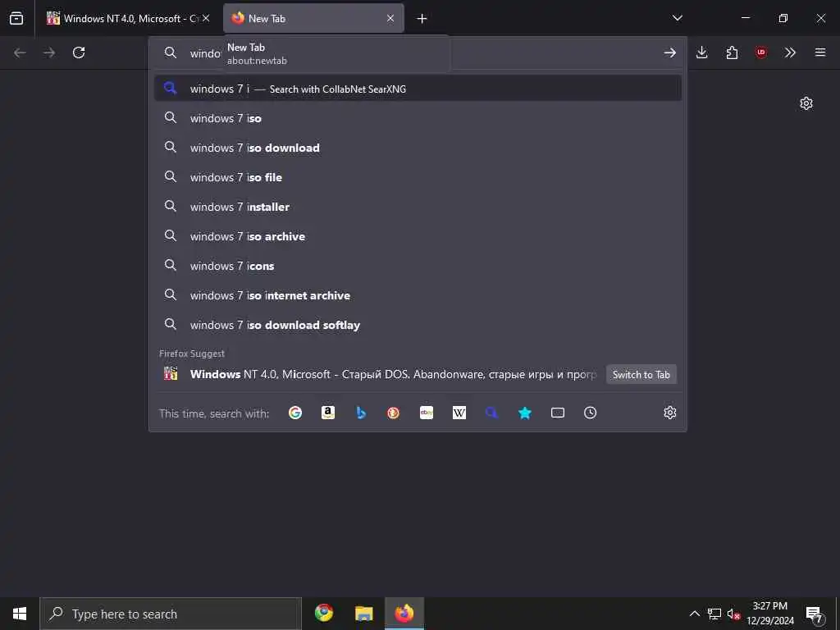
Task: Open the Extensions puzzle icon
Action: pyautogui.click(x=732, y=52)
